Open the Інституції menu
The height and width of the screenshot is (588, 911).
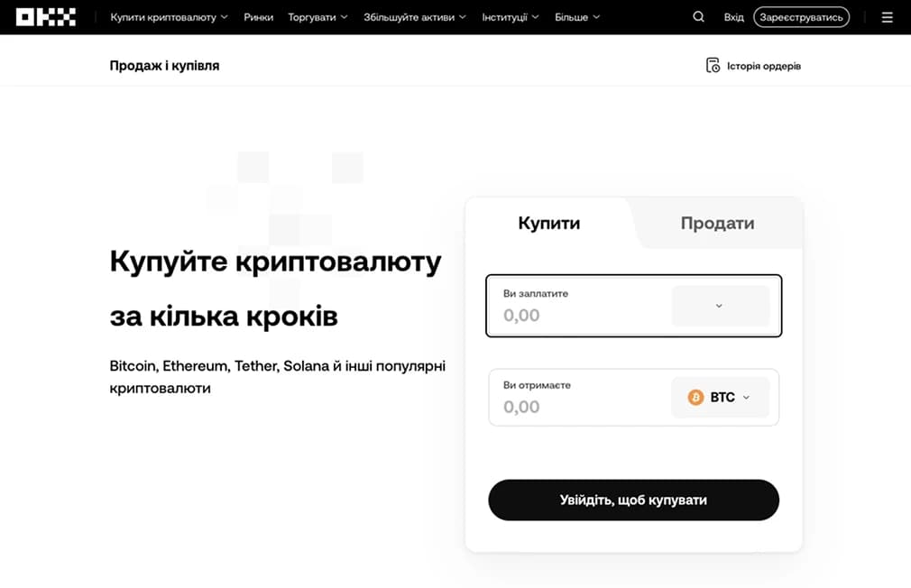[x=510, y=17]
